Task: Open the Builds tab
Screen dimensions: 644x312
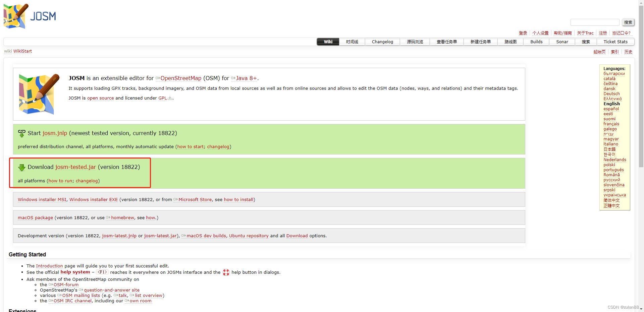Action: (536, 42)
